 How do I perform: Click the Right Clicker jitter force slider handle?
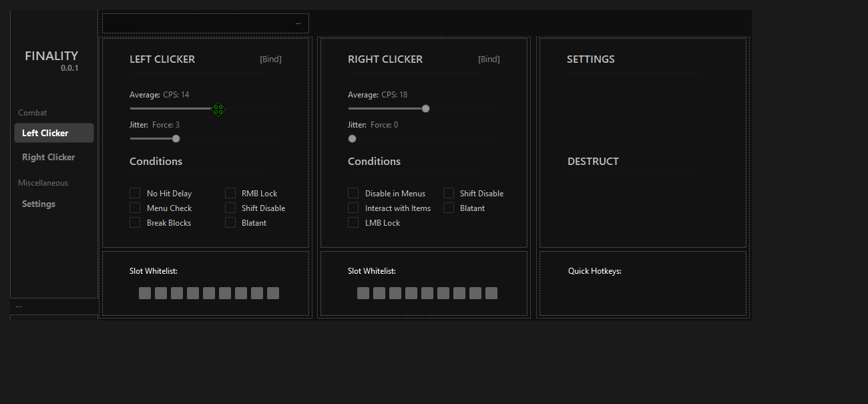click(352, 139)
